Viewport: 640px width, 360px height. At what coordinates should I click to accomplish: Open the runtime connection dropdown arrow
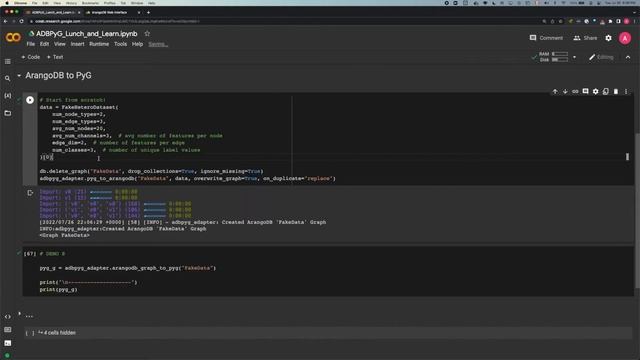574,57
